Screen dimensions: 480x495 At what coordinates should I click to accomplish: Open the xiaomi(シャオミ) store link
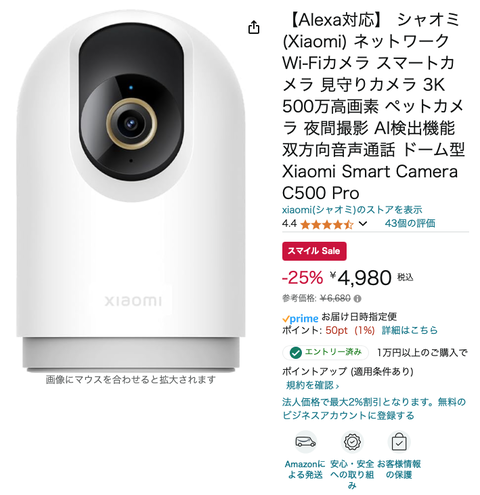pyautogui.click(x=352, y=210)
